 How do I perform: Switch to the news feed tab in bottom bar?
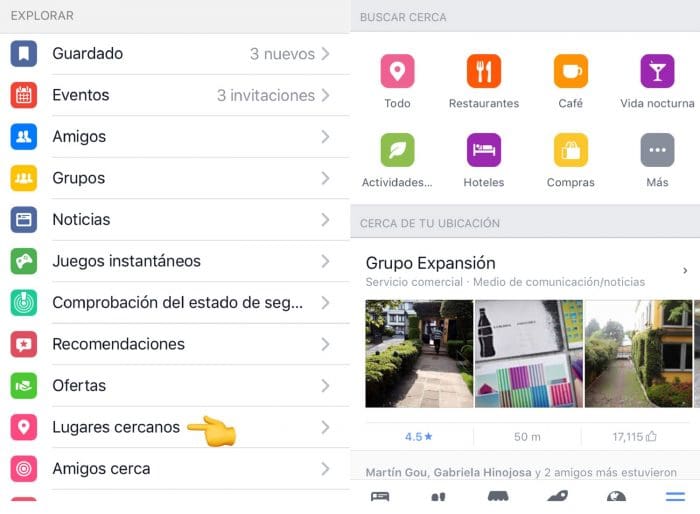tap(380, 497)
